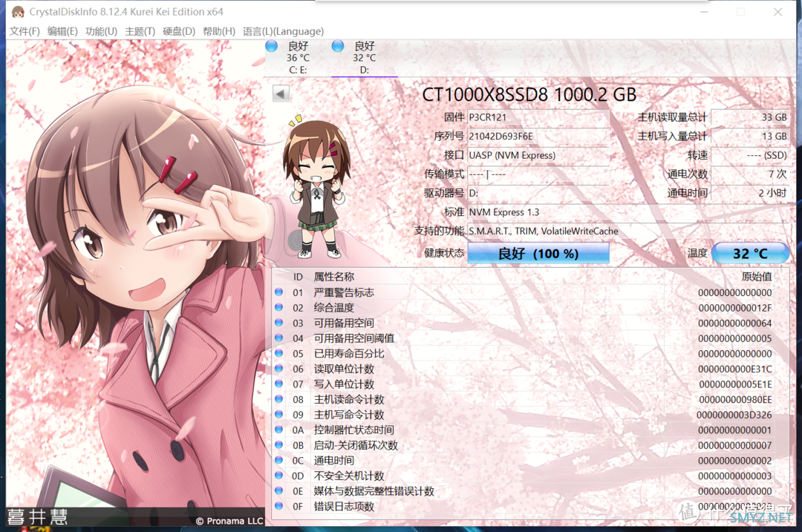
Task: Click the raw value 00000000000064
Action: tap(735, 323)
